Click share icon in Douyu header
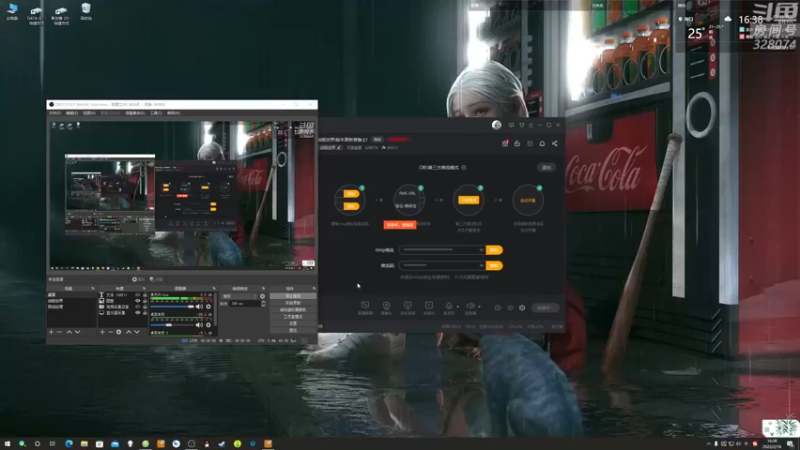 555,143
